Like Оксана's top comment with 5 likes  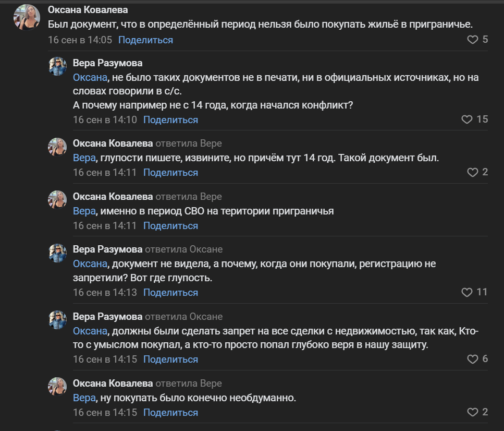[x=473, y=39]
